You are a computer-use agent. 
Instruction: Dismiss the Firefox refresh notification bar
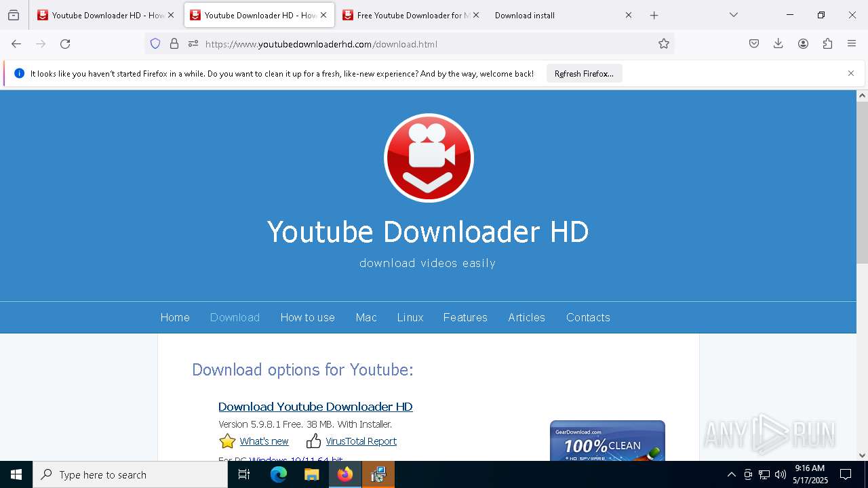point(851,73)
